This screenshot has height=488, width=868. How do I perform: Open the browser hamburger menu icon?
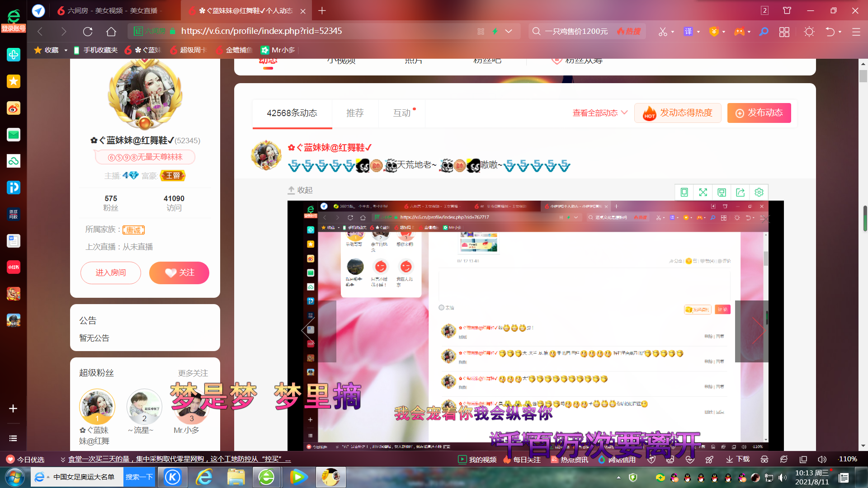click(856, 32)
